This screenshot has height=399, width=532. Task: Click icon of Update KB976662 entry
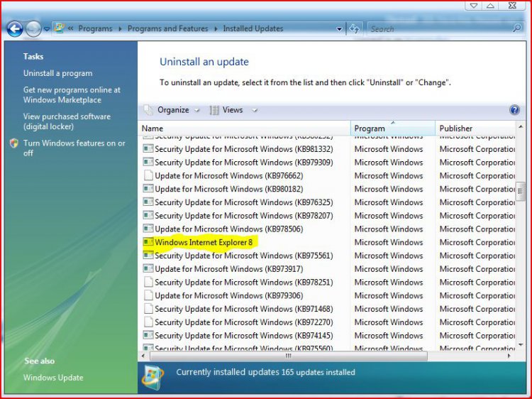148,175
